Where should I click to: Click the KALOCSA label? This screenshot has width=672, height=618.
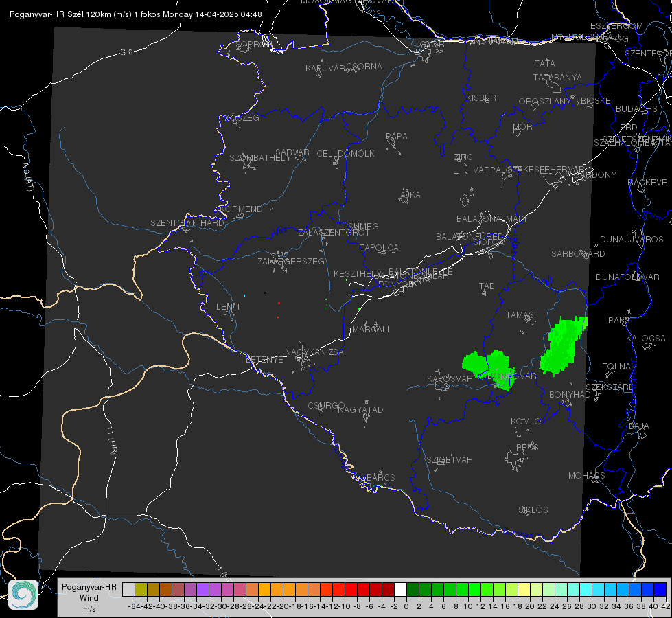pyautogui.click(x=646, y=339)
